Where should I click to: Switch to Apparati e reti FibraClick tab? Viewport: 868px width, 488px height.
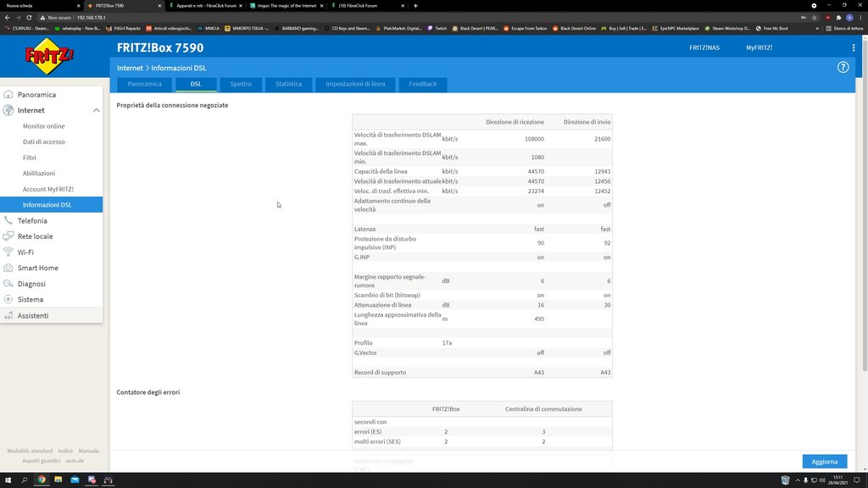[205, 6]
